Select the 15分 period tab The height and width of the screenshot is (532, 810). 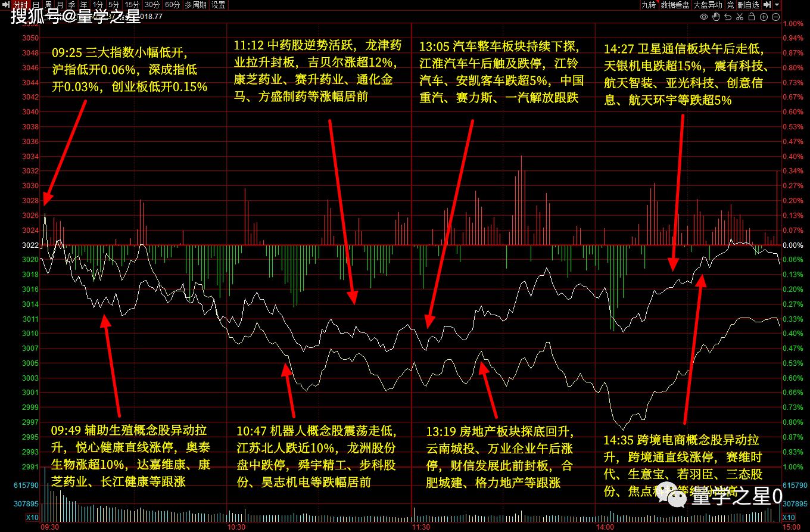coord(132,5)
